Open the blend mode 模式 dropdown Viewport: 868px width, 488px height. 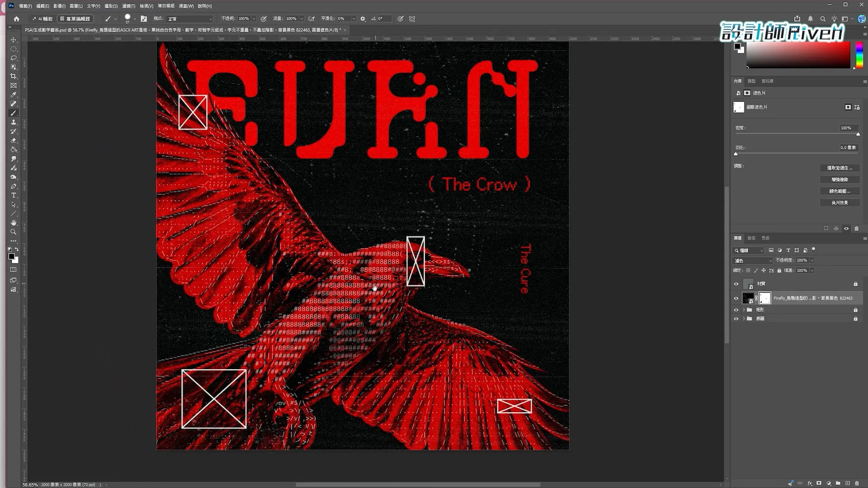coord(189,19)
